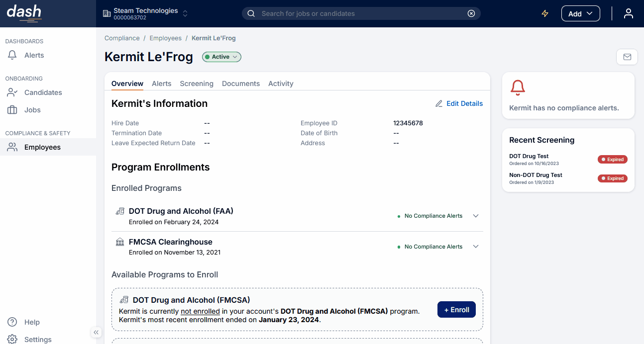Open Help in the sidebar
The height and width of the screenshot is (344, 644).
pyautogui.click(x=32, y=322)
